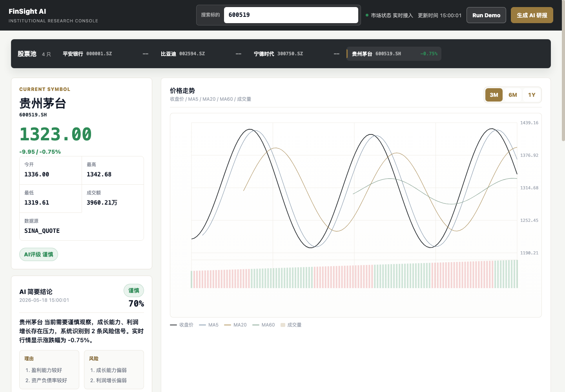Click the data source SINA_QUOTE

coord(42,231)
